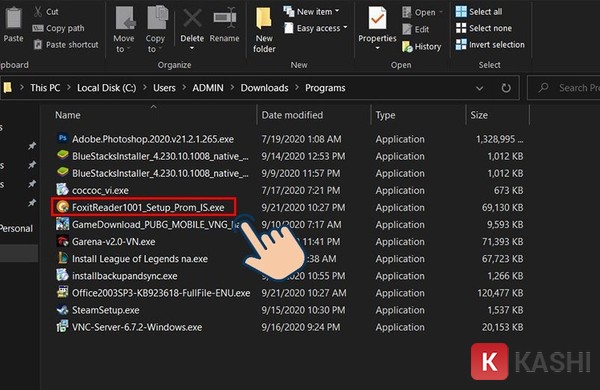Image resolution: width=600 pixels, height=390 pixels.
Task: Choose Copy path in the ribbon
Action: [x=58, y=28]
